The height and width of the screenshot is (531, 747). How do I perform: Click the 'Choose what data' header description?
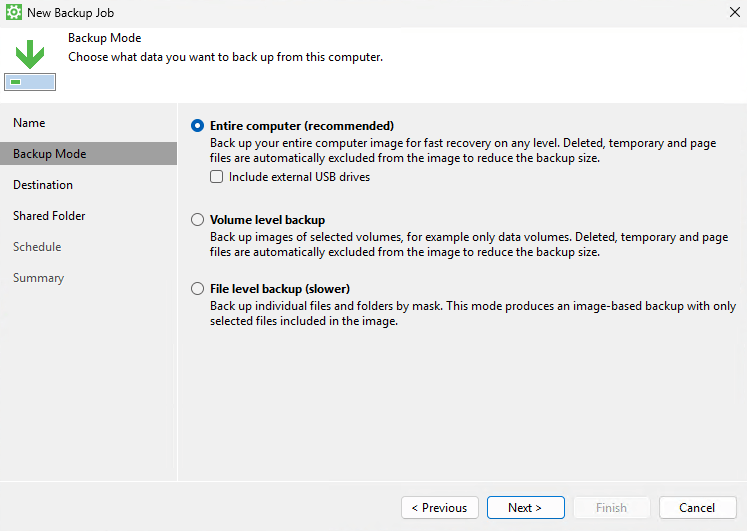pyautogui.click(x=225, y=57)
